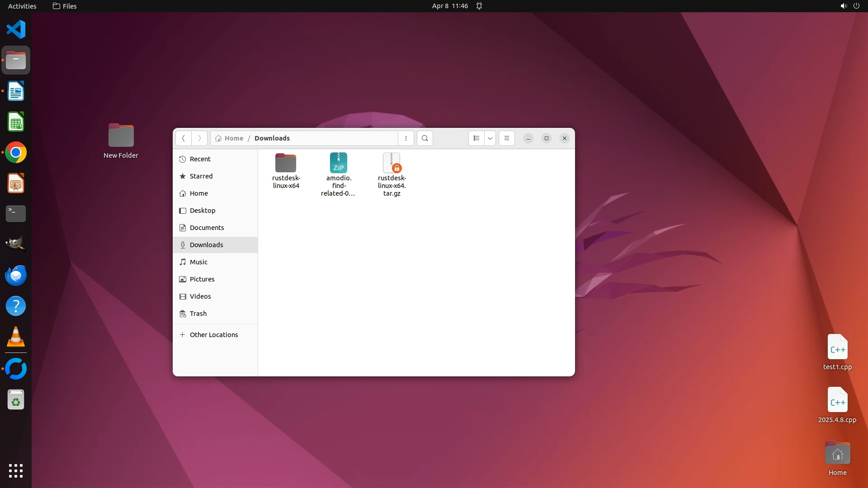Open Recent in the sidebar

(x=200, y=159)
